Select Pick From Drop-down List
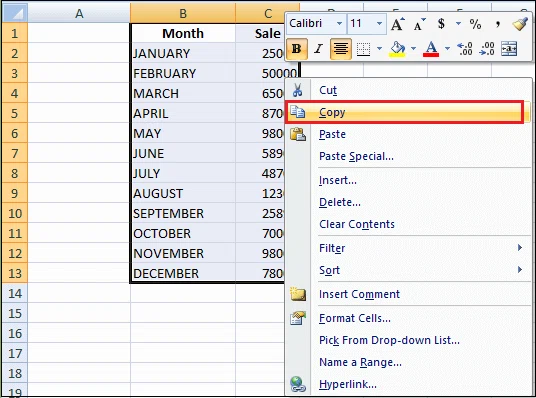Viewport: 536px width, 398px height. (x=408, y=340)
